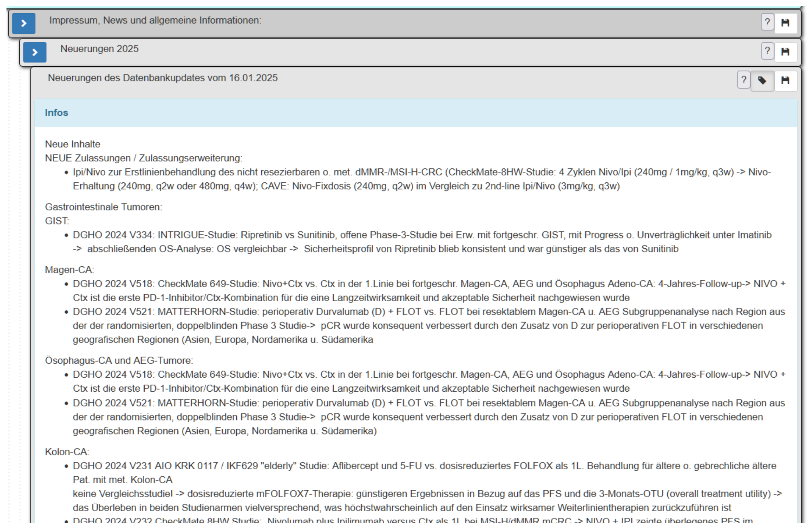Viewport: 812px width, 531px height.
Task: Open help for Impressum, News section
Action: click(767, 22)
